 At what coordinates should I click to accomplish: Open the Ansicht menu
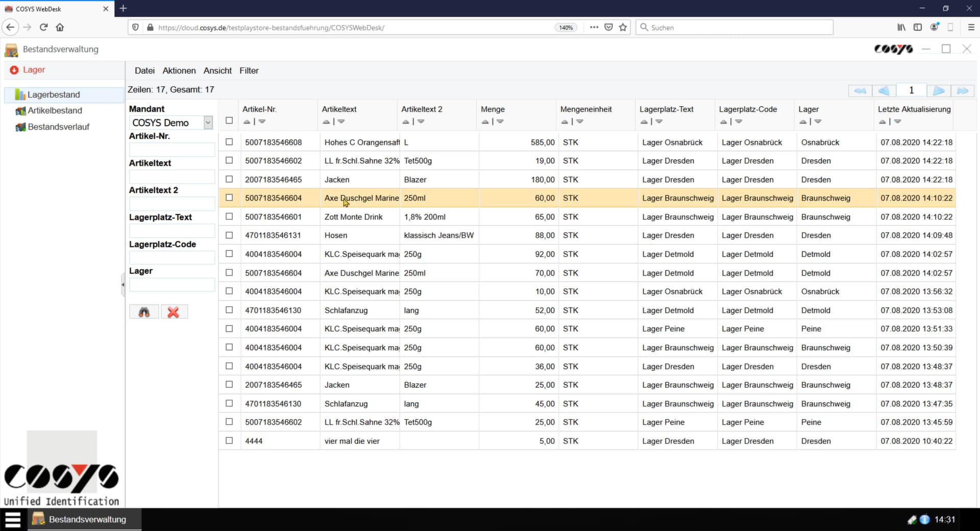[x=217, y=70]
